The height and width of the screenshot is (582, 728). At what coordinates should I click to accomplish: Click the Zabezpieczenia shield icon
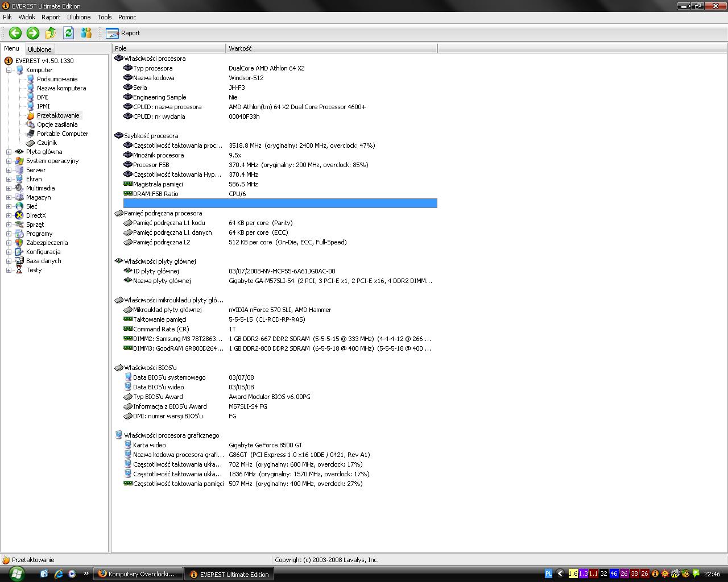20,243
